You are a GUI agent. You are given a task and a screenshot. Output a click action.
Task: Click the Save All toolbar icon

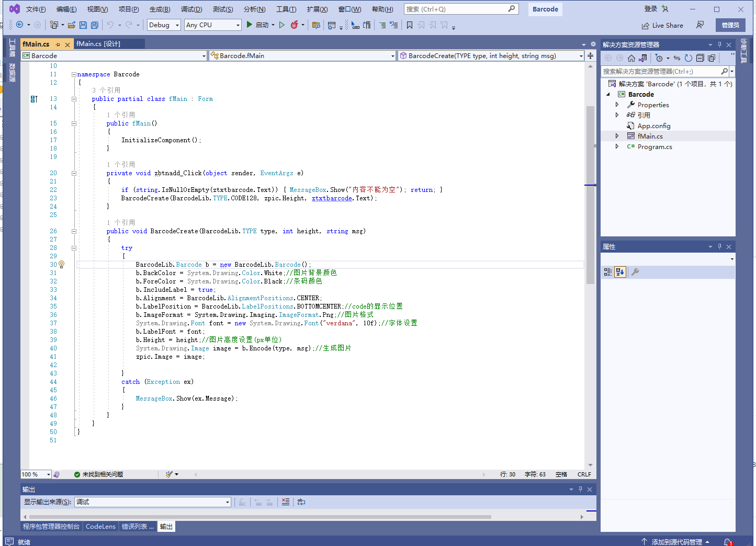pyautogui.click(x=95, y=25)
